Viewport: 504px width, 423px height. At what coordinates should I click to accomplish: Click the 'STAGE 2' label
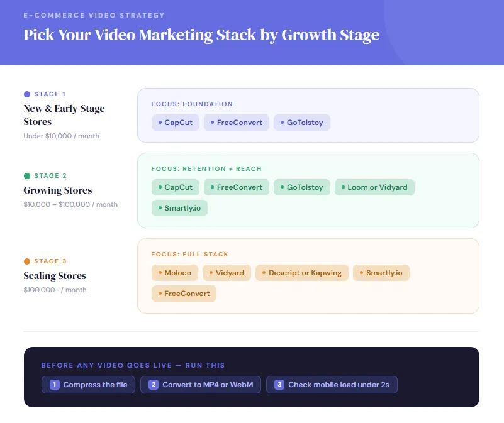pyautogui.click(x=50, y=176)
